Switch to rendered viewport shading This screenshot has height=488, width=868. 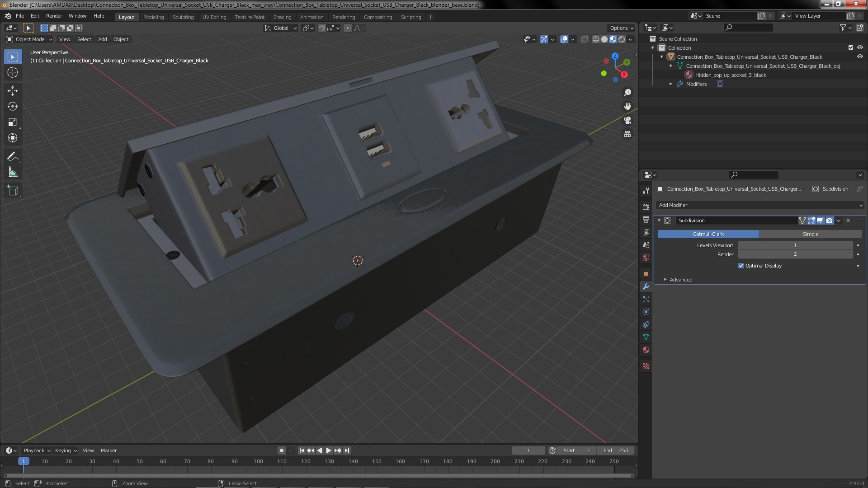click(622, 40)
